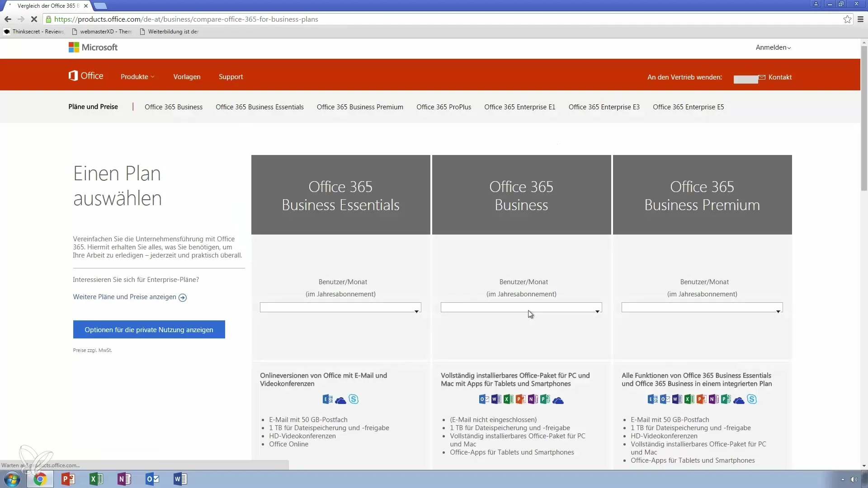Click the page's vertical scrollbar thumb
Image resolution: width=868 pixels, height=488 pixels.
click(864, 117)
